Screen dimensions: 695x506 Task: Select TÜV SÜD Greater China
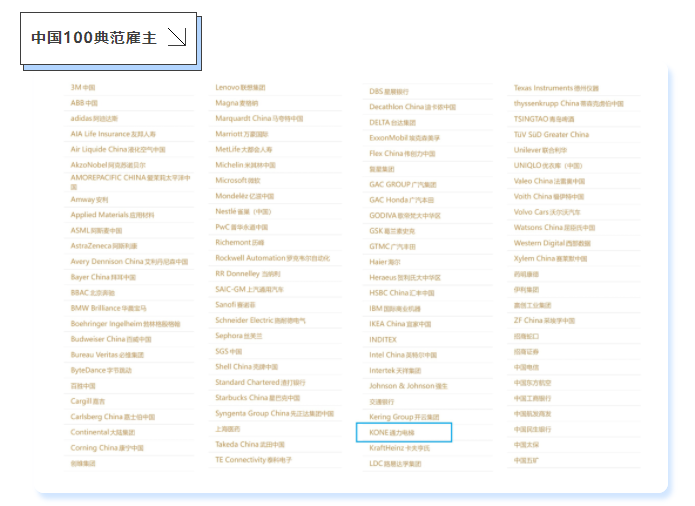551,134
